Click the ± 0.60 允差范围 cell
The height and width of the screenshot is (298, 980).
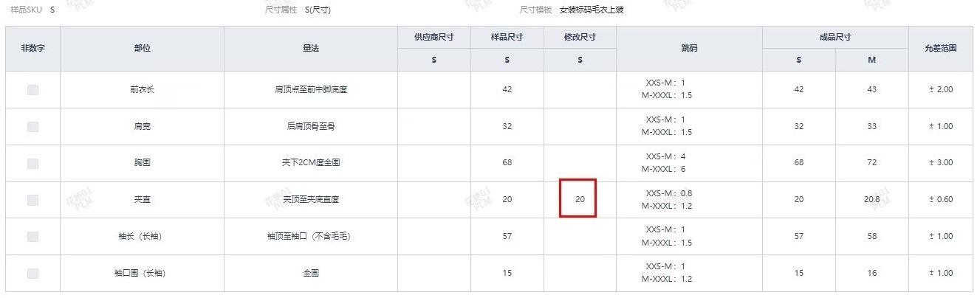click(x=941, y=199)
